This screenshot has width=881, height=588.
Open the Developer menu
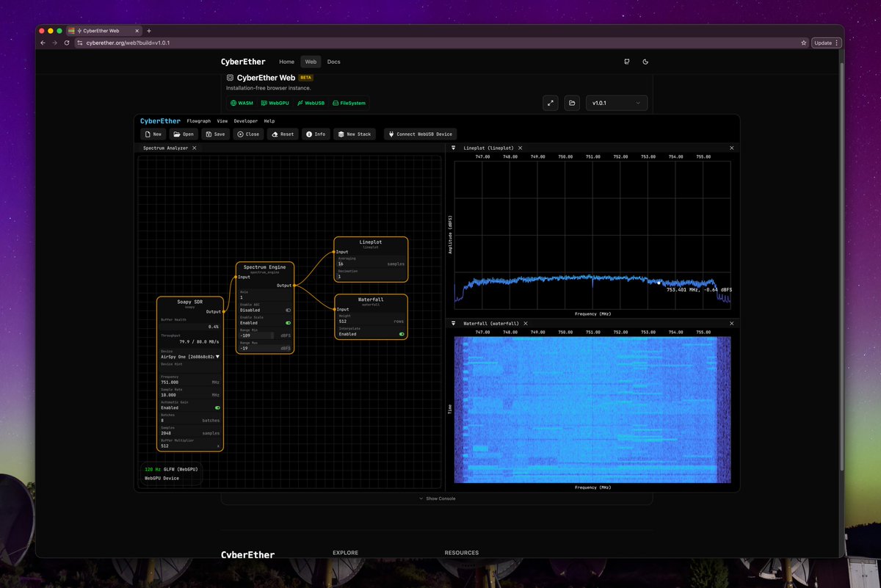(246, 121)
